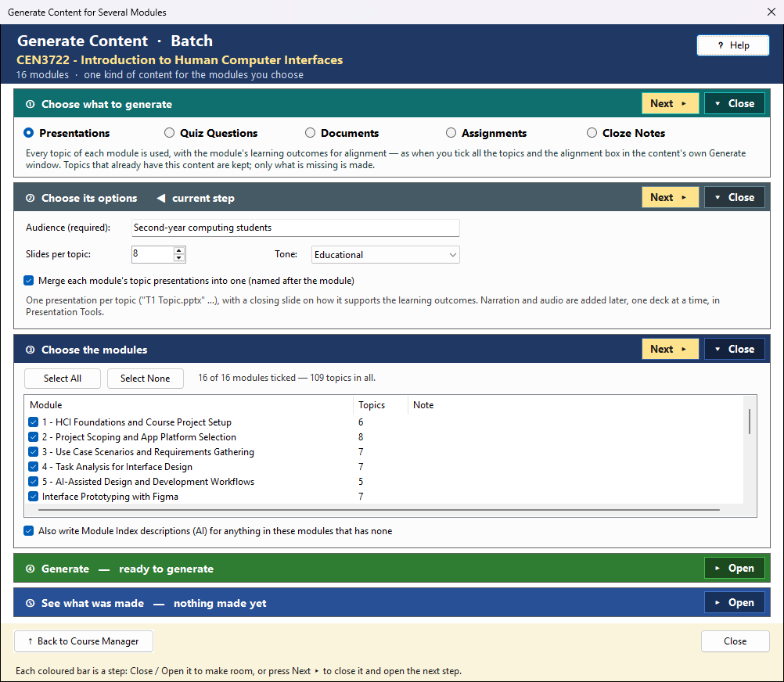Collapse the Choose what to generate step
This screenshot has height=682, width=784.
(x=735, y=103)
